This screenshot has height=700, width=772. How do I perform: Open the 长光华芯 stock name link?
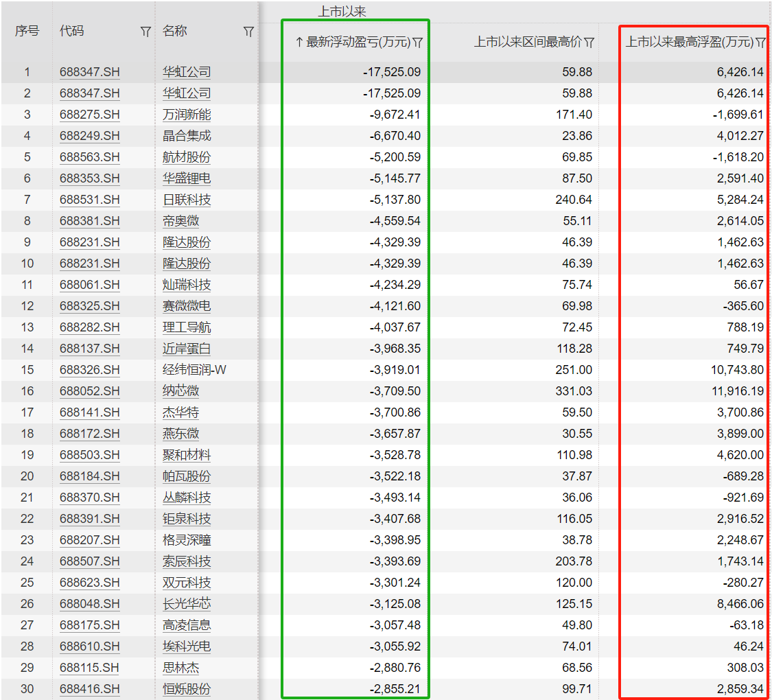point(186,604)
